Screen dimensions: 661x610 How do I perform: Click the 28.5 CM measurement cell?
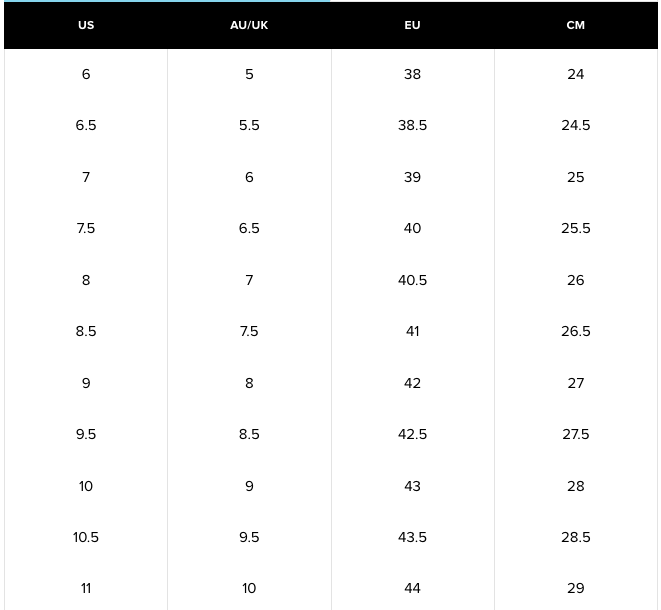(575, 537)
